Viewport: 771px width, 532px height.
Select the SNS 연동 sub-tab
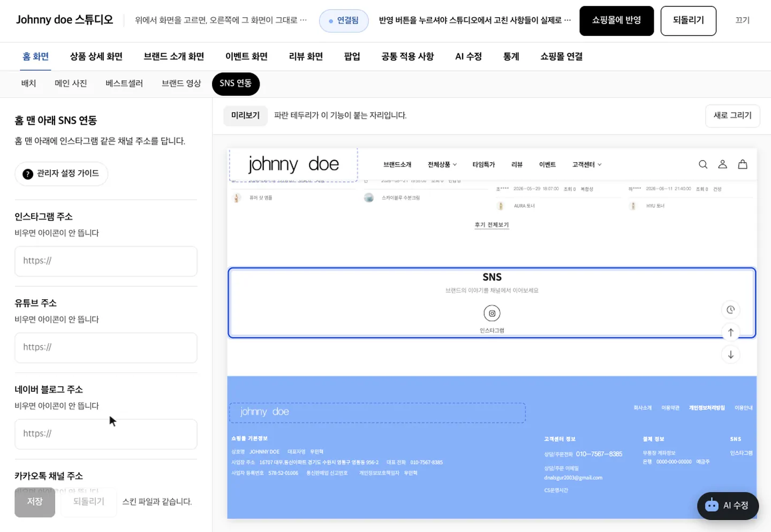click(x=236, y=83)
